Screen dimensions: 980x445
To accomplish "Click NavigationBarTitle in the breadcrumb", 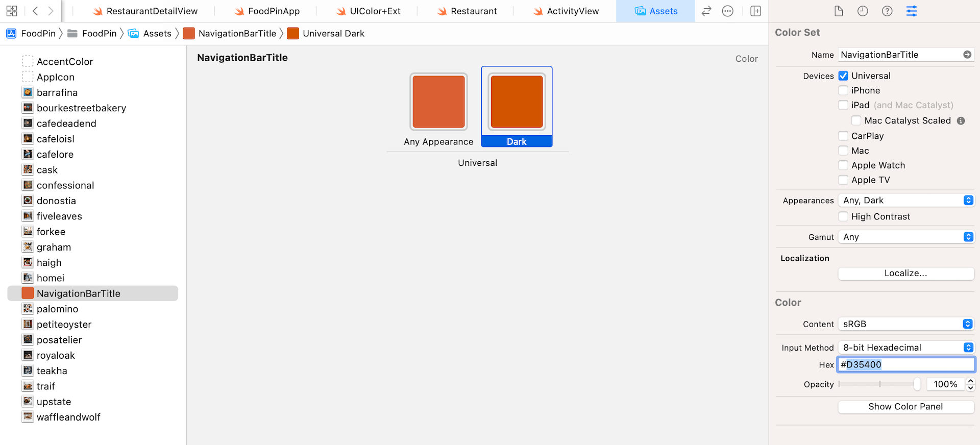I will point(230,33).
